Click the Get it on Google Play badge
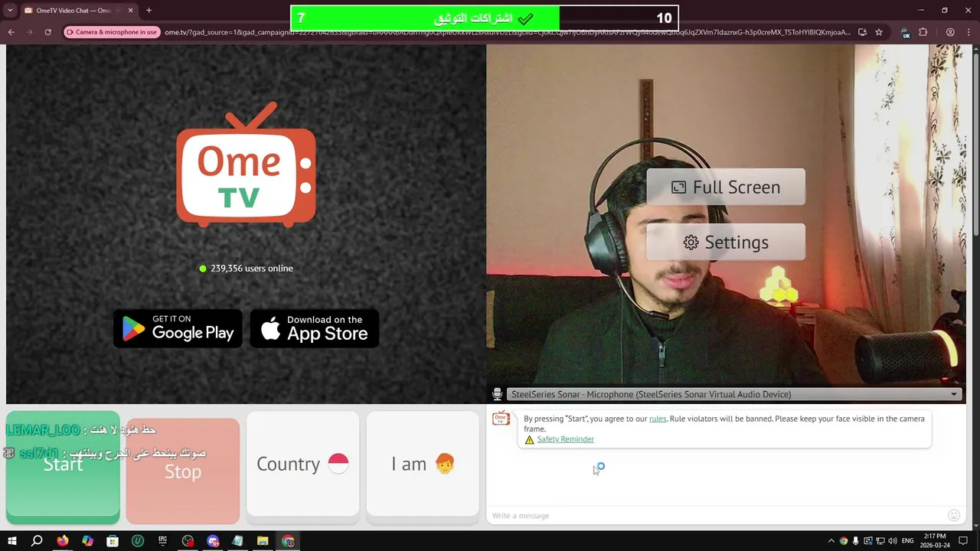980x551 pixels. click(178, 328)
